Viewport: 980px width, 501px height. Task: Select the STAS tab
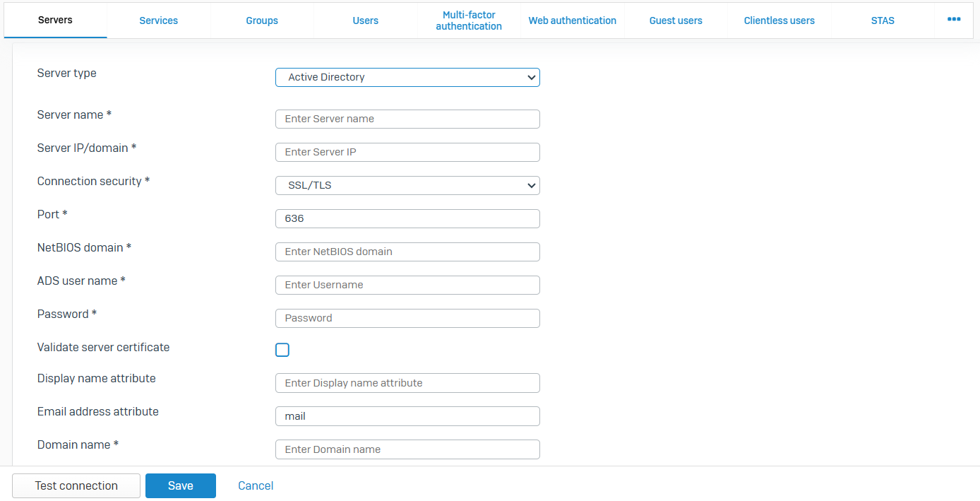click(x=883, y=20)
